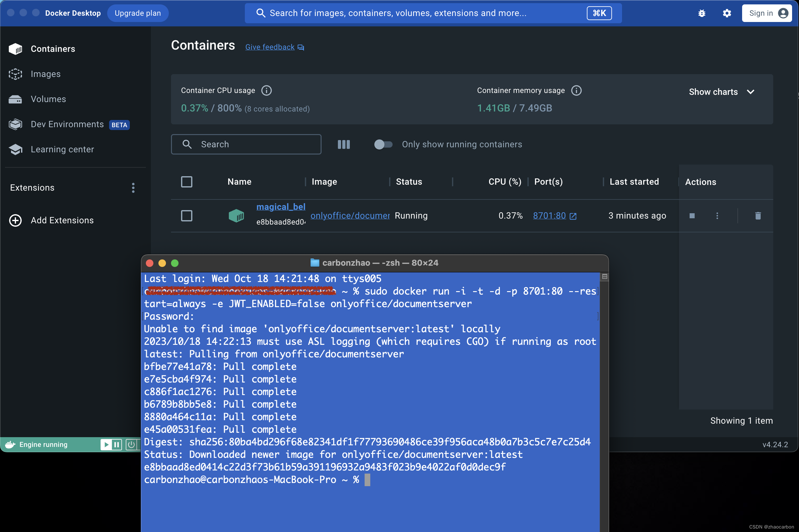Check the select all containers checkbox
799x532 pixels.
pos(186,182)
